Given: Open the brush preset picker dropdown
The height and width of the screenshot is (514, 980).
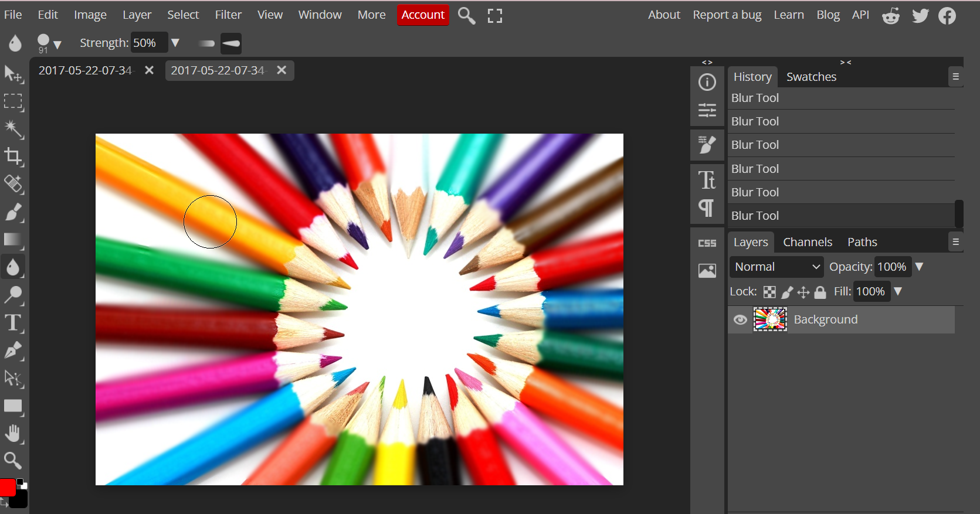Looking at the screenshot, I should coord(49,43).
